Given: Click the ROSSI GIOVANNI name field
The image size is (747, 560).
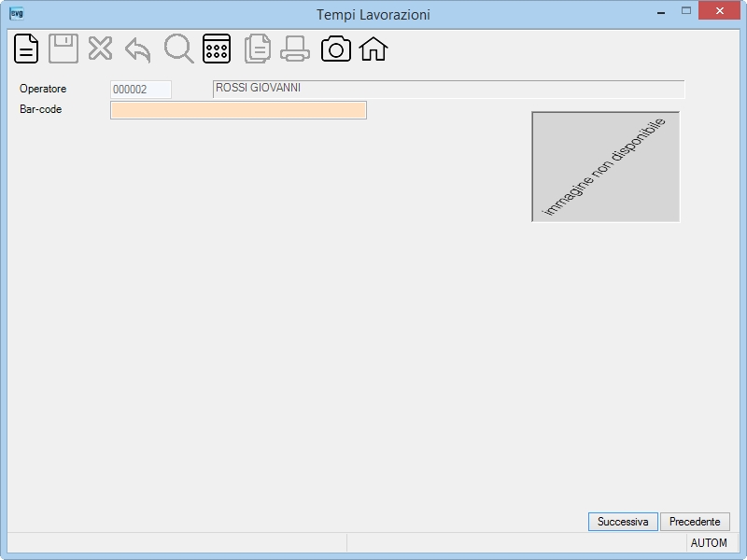Looking at the screenshot, I should point(448,89).
